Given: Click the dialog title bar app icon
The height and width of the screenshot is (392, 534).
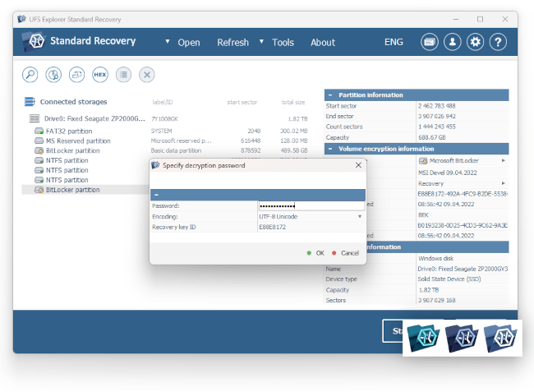Looking at the screenshot, I should (155, 165).
